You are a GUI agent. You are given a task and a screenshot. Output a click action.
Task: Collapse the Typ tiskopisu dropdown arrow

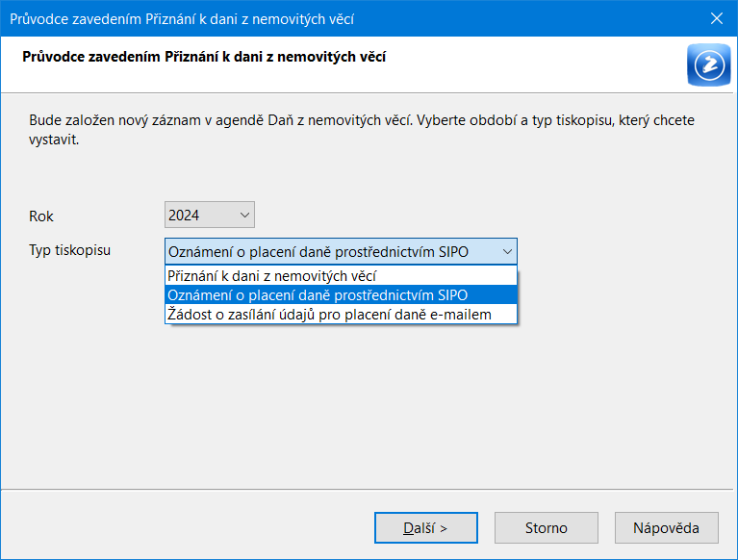(507, 252)
